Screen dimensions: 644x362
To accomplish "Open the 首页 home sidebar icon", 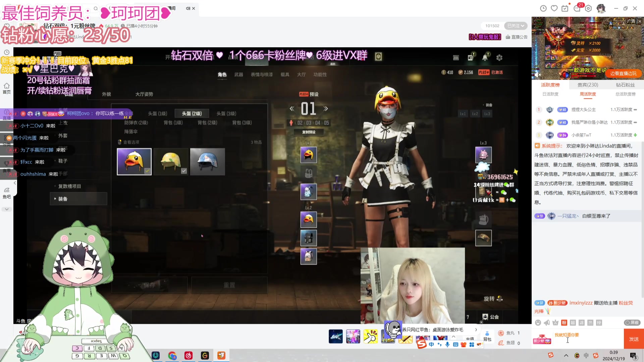I will tap(7, 88).
